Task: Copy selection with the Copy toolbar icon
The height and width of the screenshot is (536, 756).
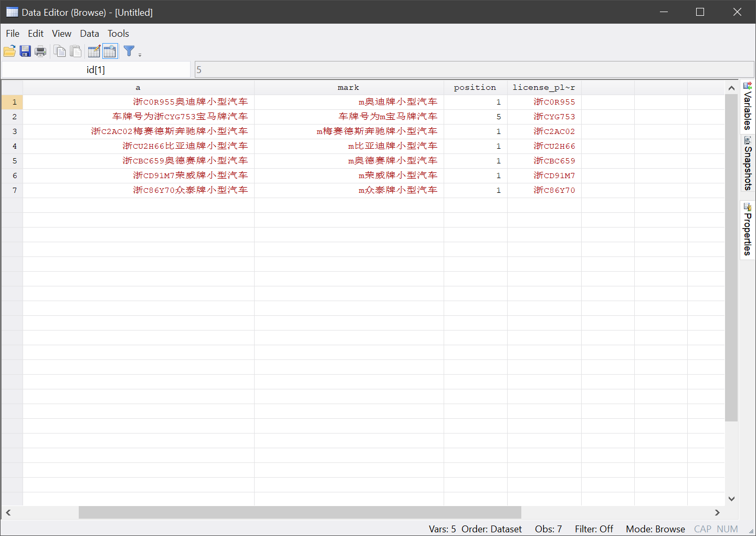Action: point(60,51)
